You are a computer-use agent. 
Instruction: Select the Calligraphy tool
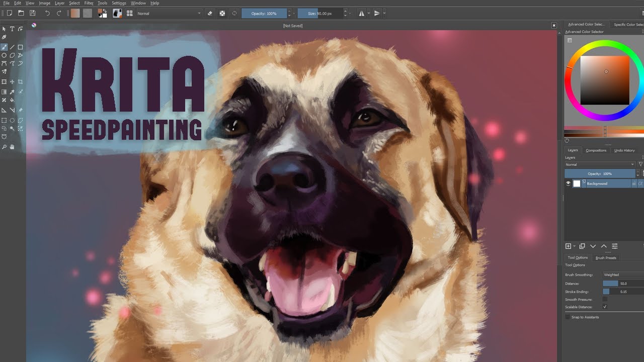pos(4,37)
